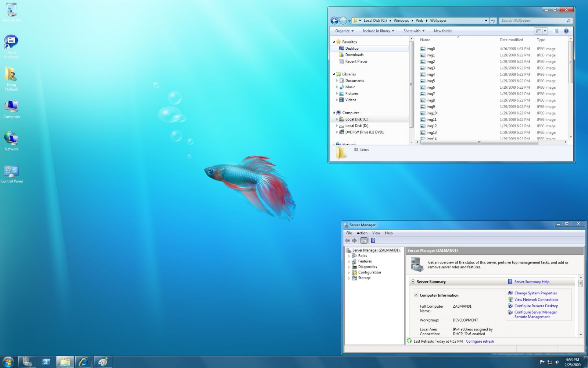Open the Network desktop icon
588x368 pixels.
coord(11,141)
